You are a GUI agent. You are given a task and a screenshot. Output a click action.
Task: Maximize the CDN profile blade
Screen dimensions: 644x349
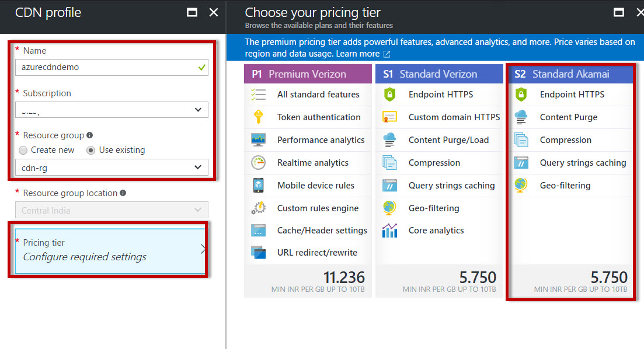192,12
